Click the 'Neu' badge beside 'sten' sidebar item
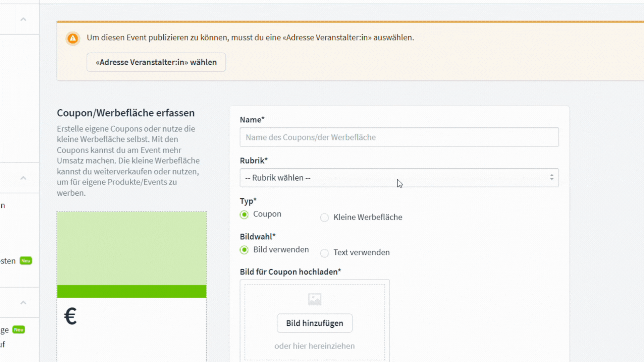This screenshot has width=644, height=362. (x=26, y=261)
